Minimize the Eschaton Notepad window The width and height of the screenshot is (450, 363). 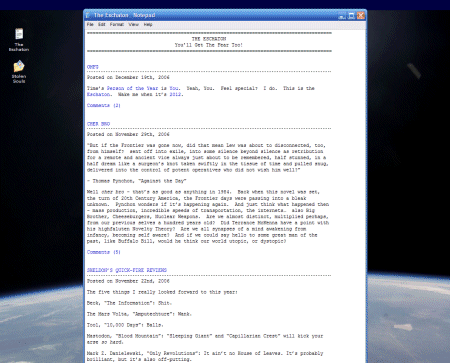(x=342, y=16)
